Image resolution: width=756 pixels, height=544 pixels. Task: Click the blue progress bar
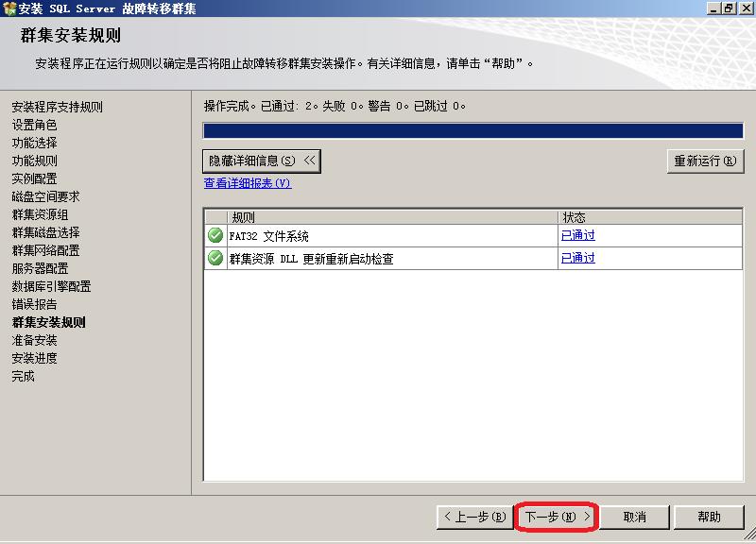pyautogui.click(x=472, y=131)
